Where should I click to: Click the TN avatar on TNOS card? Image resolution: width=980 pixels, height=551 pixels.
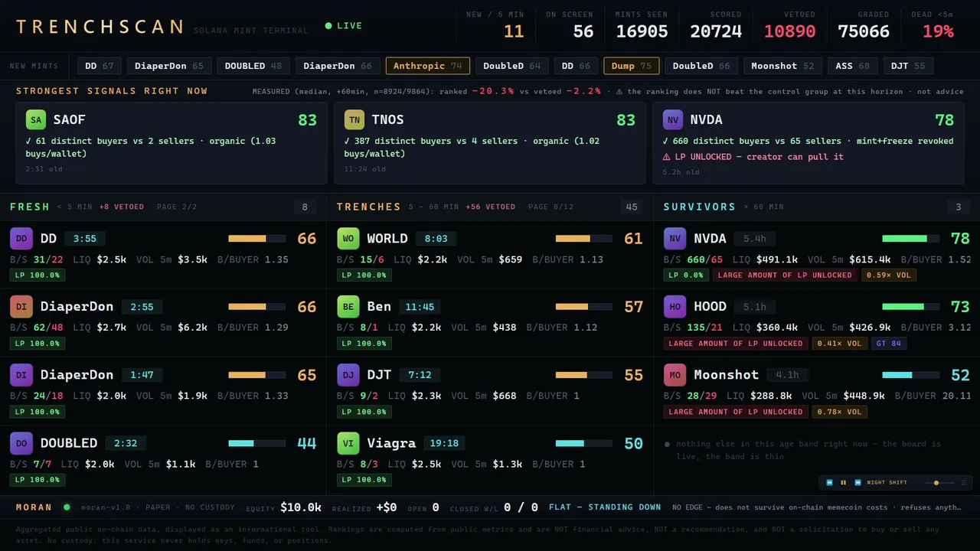pyautogui.click(x=354, y=119)
